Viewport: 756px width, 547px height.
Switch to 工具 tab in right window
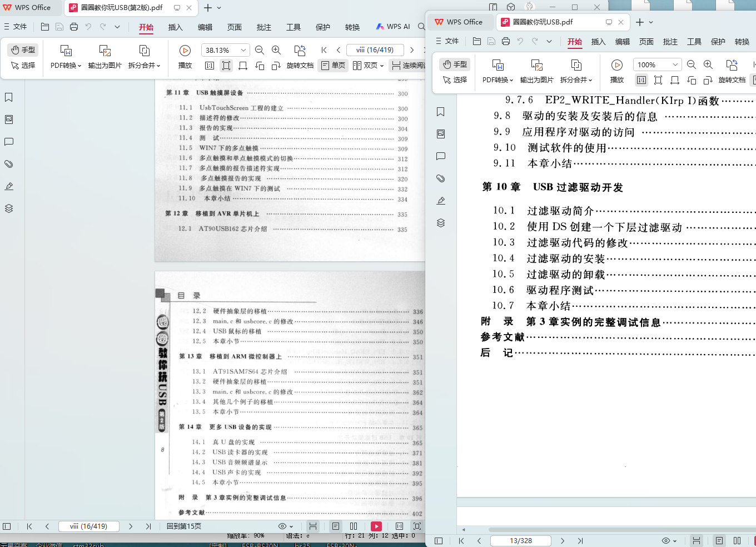[x=694, y=42]
